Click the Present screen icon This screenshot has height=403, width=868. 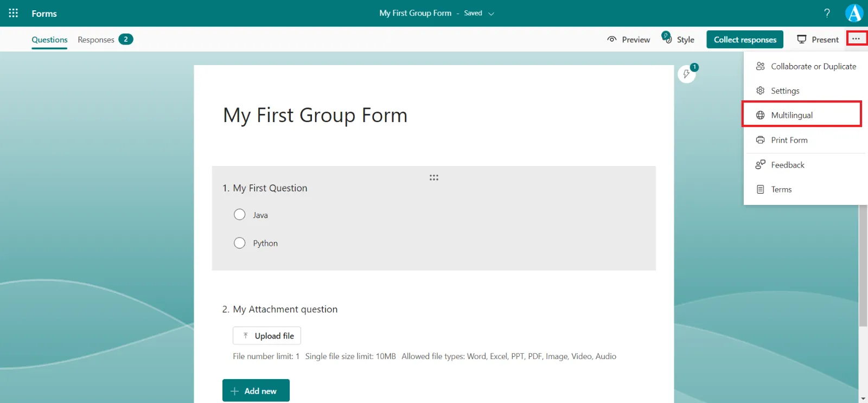801,39
